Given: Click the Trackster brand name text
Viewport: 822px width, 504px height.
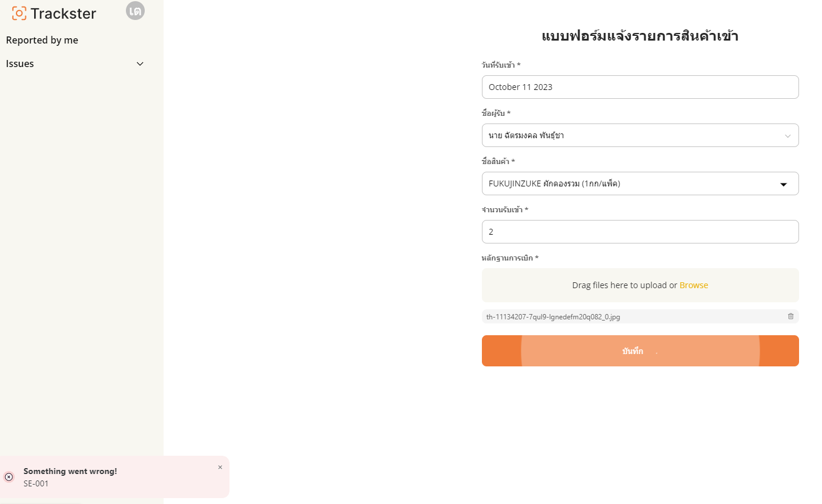Looking at the screenshot, I should pyautogui.click(x=64, y=13).
